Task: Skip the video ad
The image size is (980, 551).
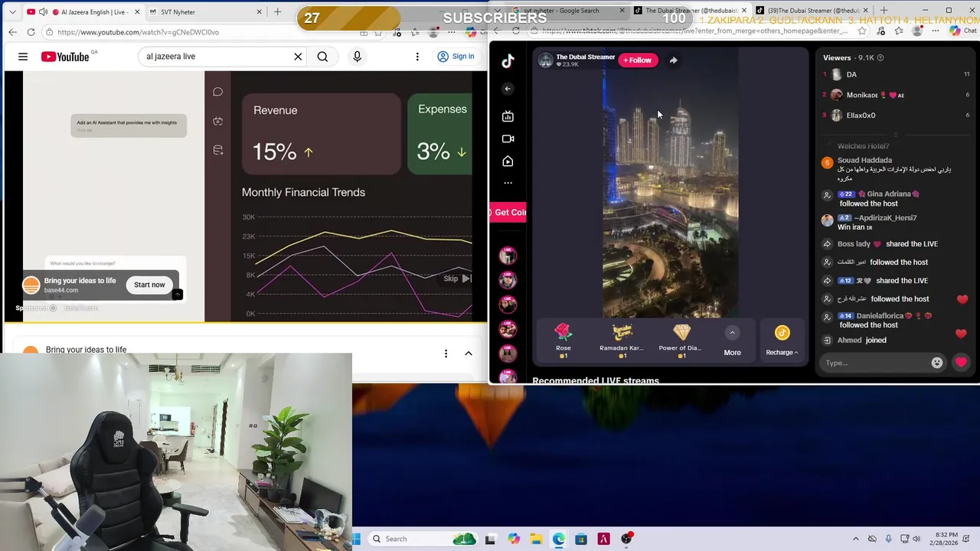Action: click(457, 279)
